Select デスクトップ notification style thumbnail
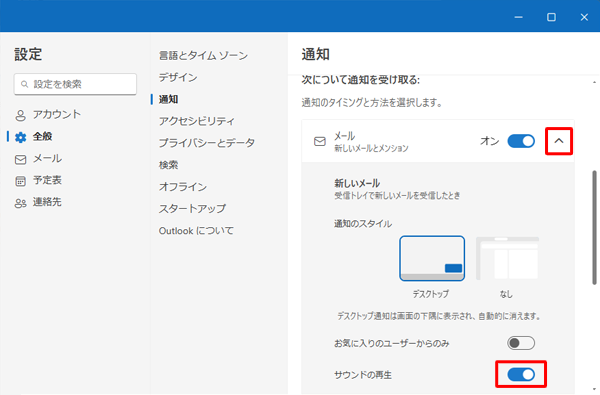 coord(432,258)
